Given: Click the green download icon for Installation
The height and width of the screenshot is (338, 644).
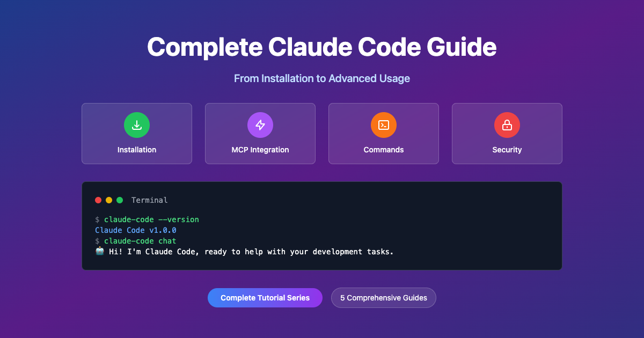Looking at the screenshot, I should click(137, 125).
